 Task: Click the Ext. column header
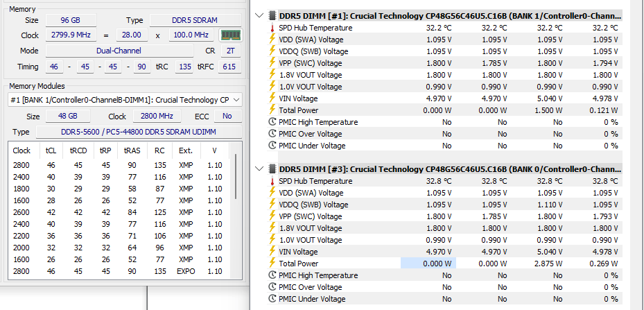click(x=186, y=150)
